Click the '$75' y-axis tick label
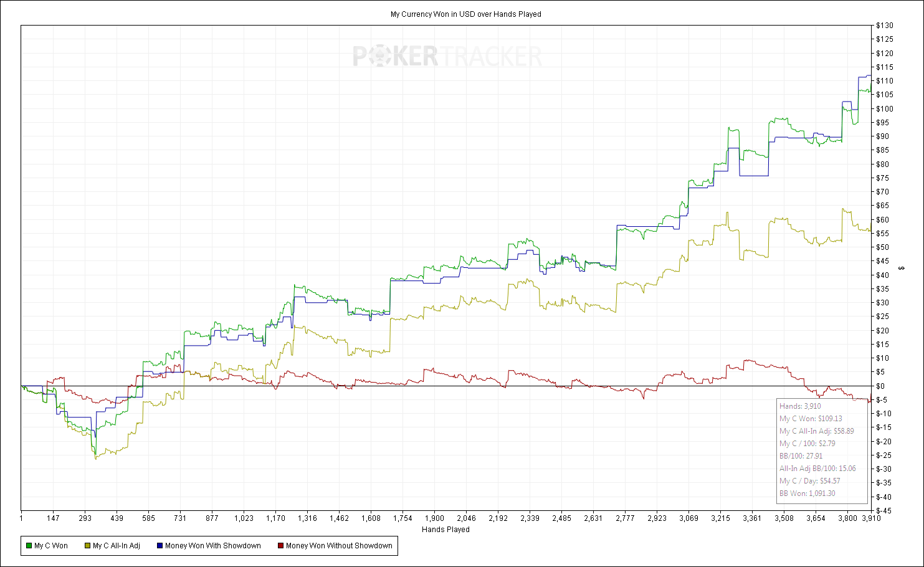The image size is (924, 567). (882, 178)
